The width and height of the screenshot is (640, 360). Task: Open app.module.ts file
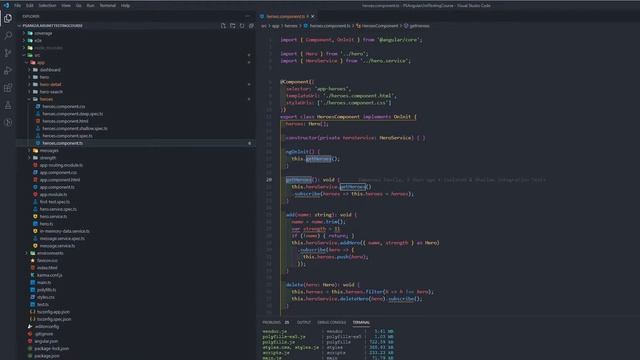[x=53, y=195]
